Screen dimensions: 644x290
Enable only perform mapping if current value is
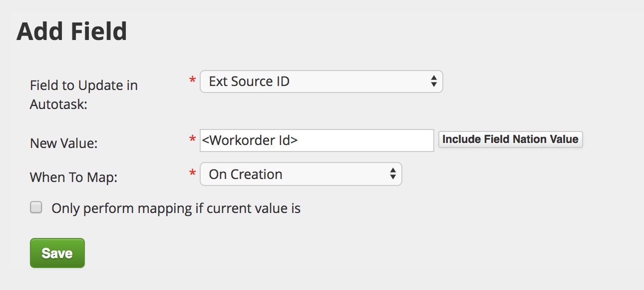click(x=35, y=206)
